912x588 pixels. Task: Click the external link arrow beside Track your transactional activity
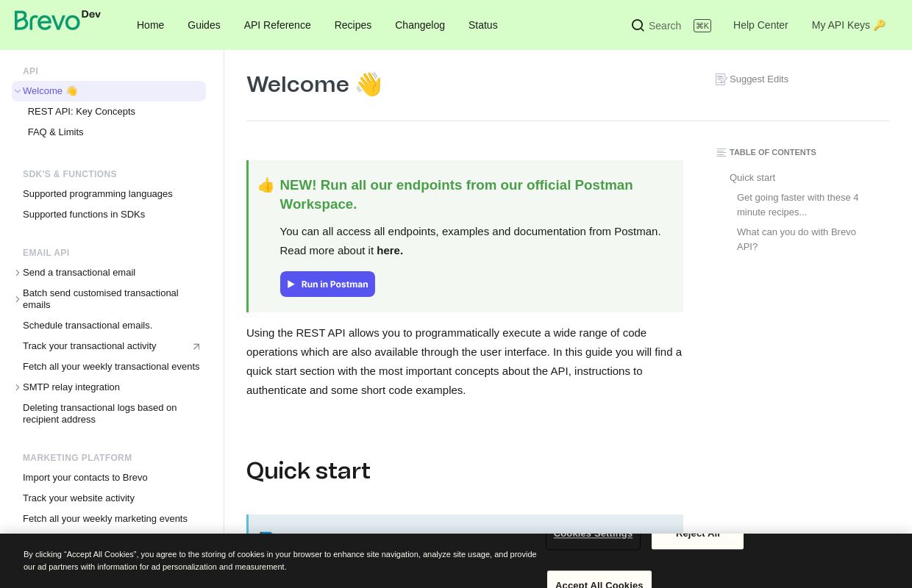pyautogui.click(x=196, y=347)
